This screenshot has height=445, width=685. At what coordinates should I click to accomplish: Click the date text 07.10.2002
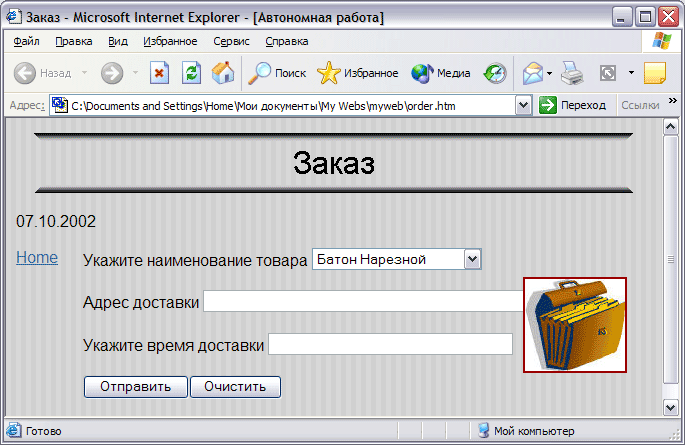(x=56, y=221)
